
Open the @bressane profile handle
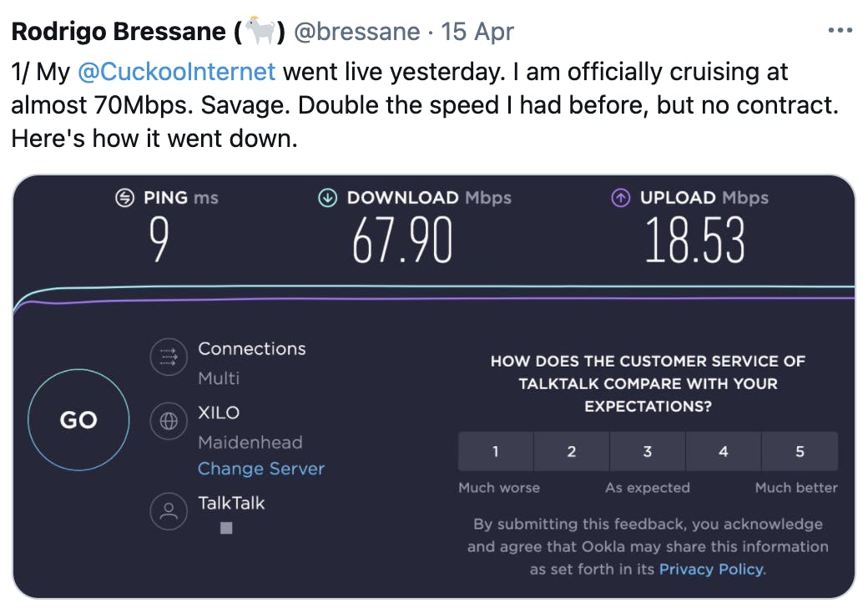pos(357,32)
